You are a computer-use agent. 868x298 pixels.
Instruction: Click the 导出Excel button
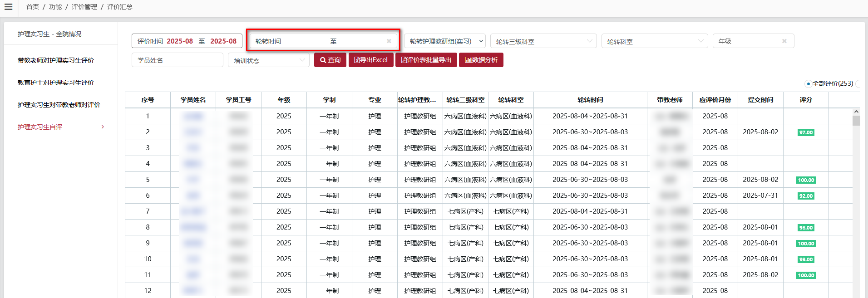pyautogui.click(x=371, y=60)
